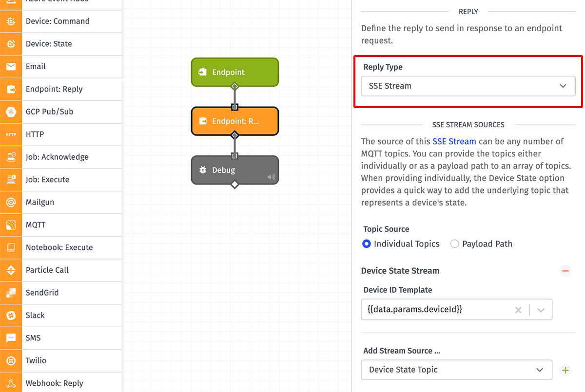Click the HTTP node icon
Image resolution: width=585 pixels, height=392 pixels.
10,134
